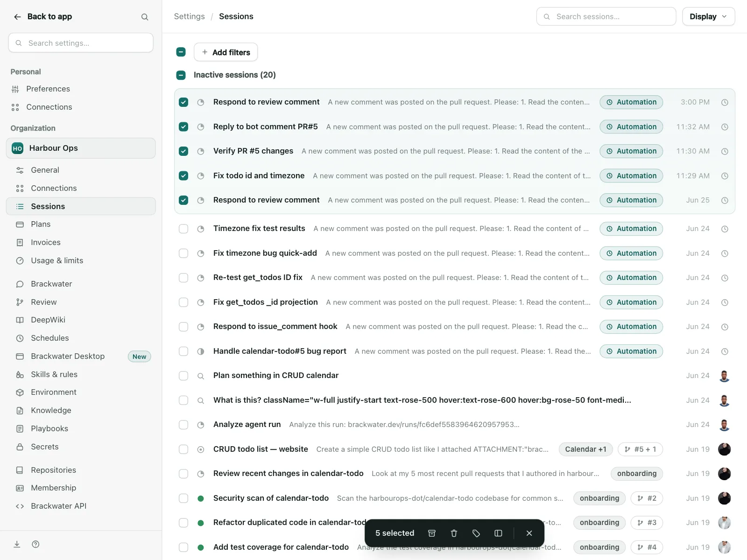Viewport: 747px width, 560px height.
Task: Open Repositories in sidebar
Action: click(81, 470)
